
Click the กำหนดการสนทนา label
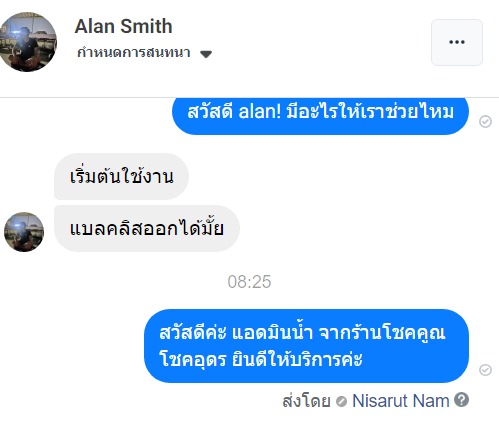(134, 53)
